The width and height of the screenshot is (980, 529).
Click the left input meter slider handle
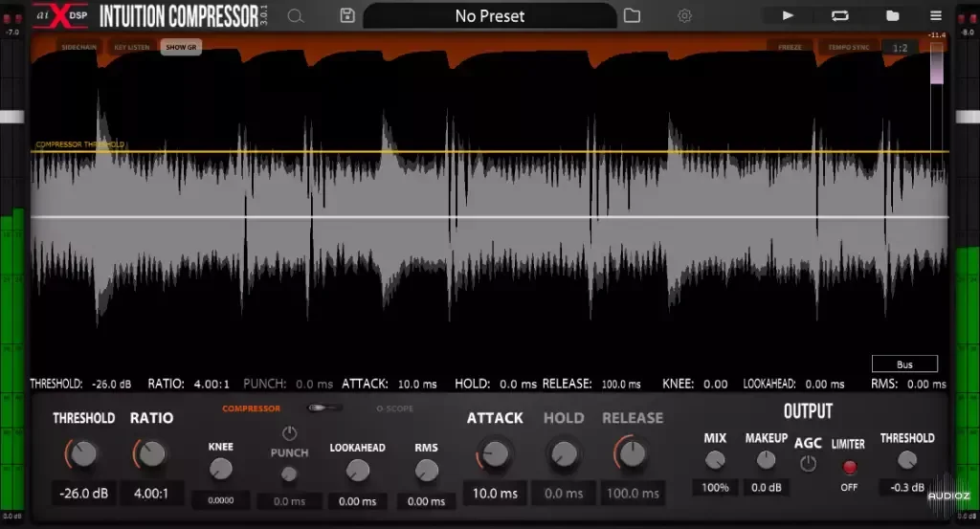tap(11, 117)
